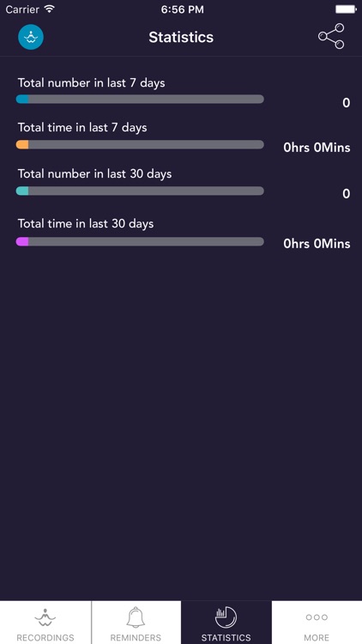The image size is (362, 644).
Task: Click the orange 7-day time progress bar
Action: point(140,144)
